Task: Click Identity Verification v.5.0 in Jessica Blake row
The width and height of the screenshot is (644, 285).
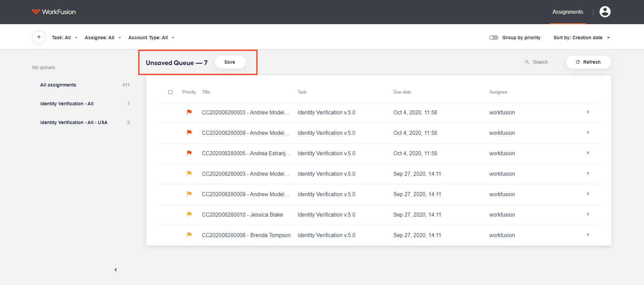Action: point(326,215)
